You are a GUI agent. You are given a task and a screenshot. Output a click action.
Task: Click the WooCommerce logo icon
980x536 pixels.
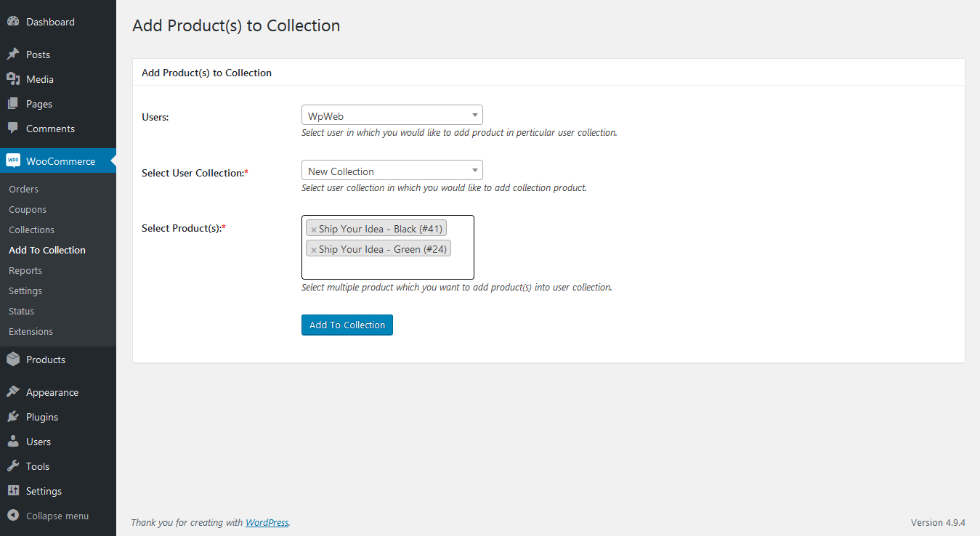(13, 161)
